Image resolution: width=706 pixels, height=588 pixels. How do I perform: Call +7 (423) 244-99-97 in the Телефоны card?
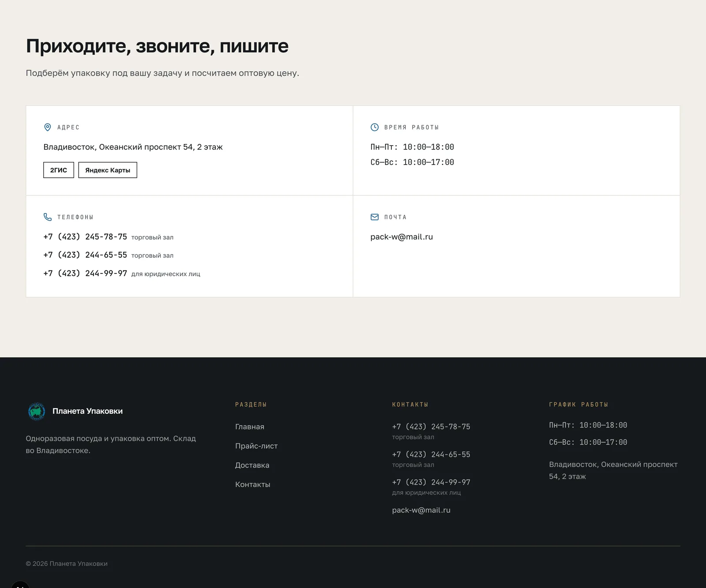tap(85, 273)
